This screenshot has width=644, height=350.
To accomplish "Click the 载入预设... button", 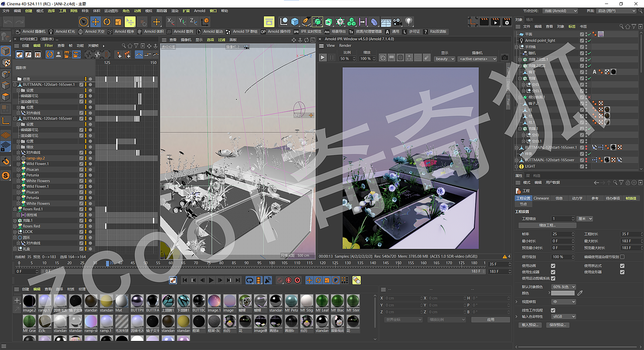I will [x=530, y=325].
